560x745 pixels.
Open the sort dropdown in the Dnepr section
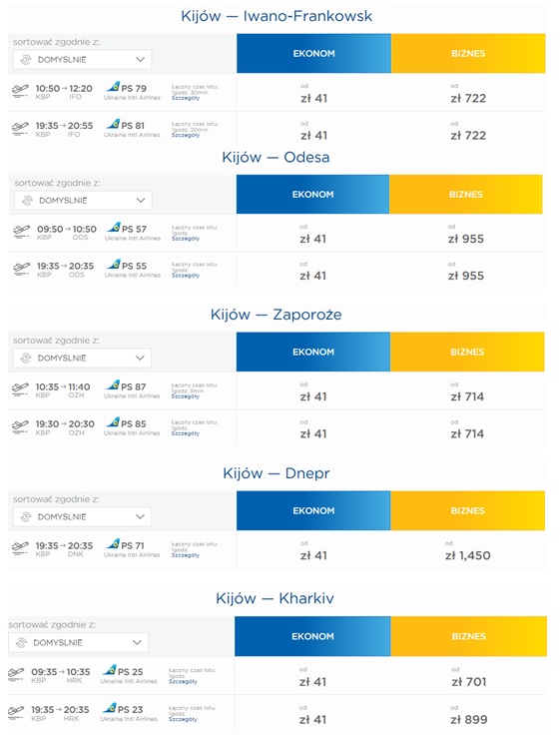pyautogui.click(x=82, y=516)
